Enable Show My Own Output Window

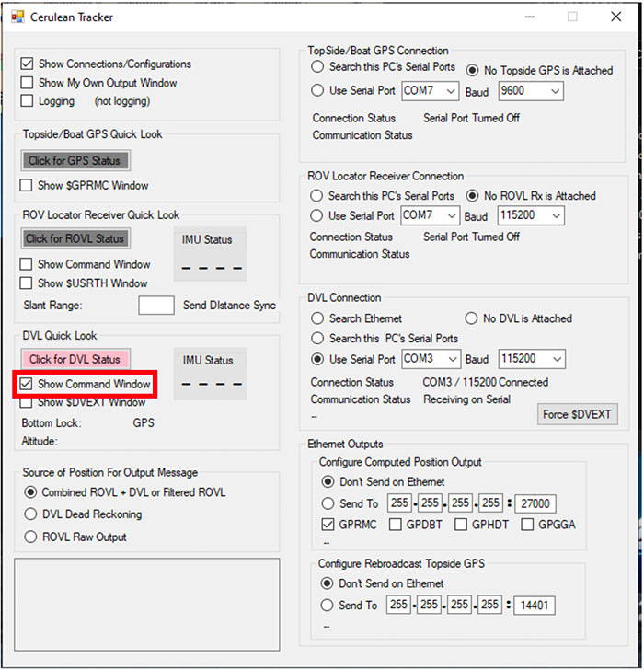(27, 83)
